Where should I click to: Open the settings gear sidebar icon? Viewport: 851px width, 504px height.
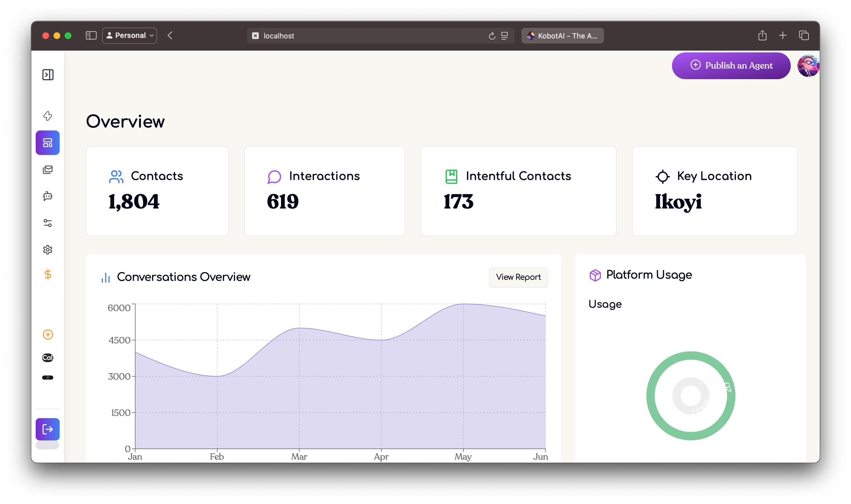point(48,250)
